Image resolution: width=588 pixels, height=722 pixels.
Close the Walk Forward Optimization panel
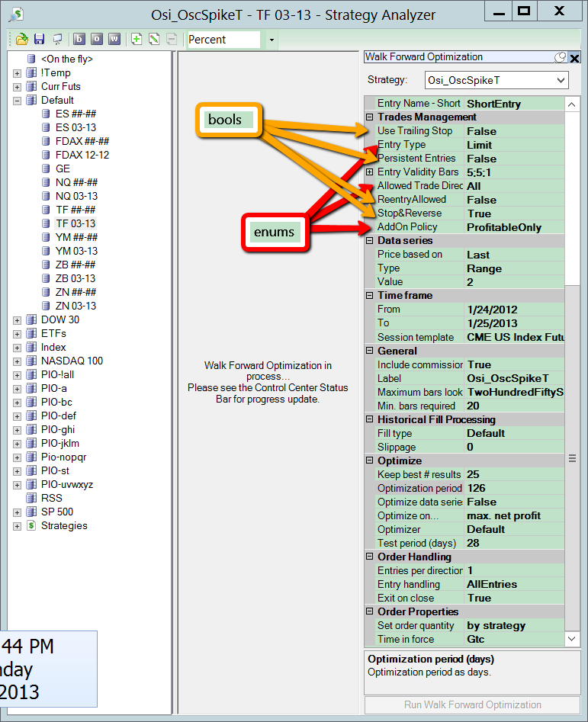pyautogui.click(x=574, y=58)
